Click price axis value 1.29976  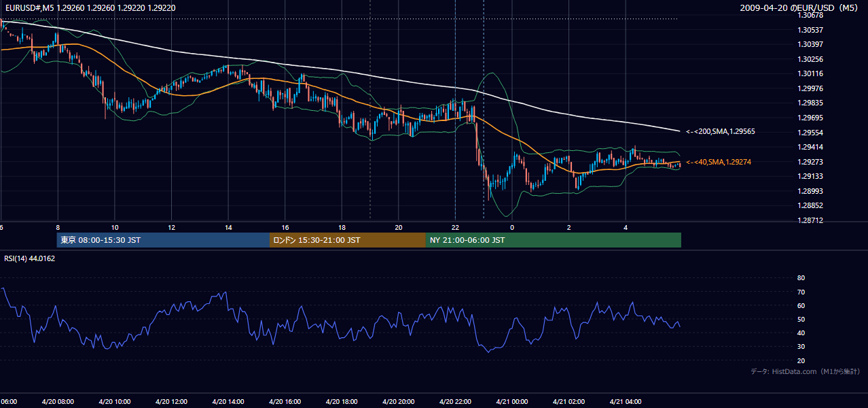pos(810,88)
